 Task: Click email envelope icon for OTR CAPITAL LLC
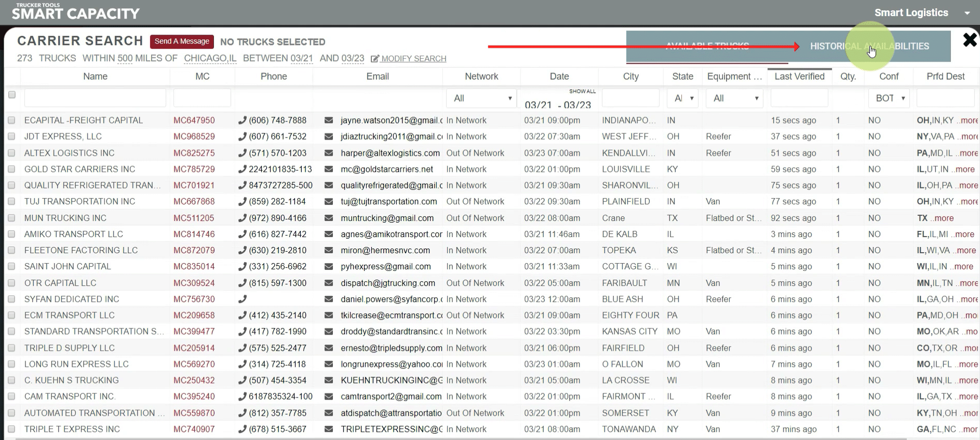click(x=329, y=283)
